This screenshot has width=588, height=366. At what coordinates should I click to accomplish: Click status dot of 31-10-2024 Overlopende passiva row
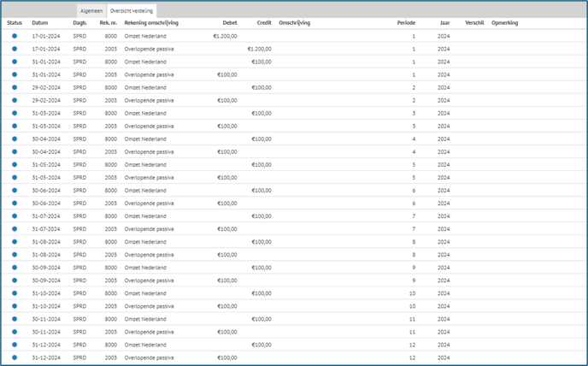pos(15,306)
